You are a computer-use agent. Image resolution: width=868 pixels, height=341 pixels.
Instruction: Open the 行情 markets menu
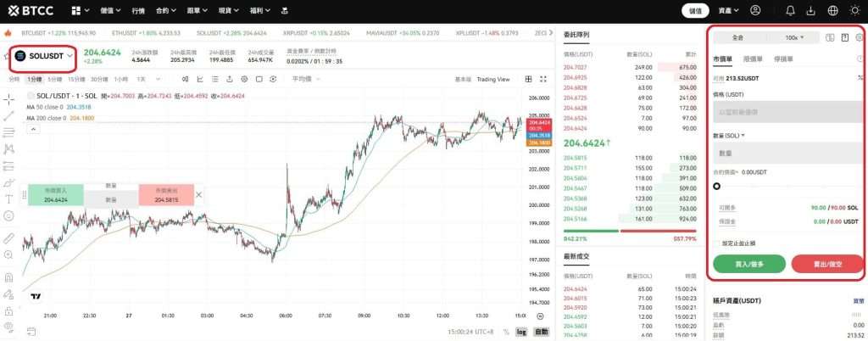138,10
